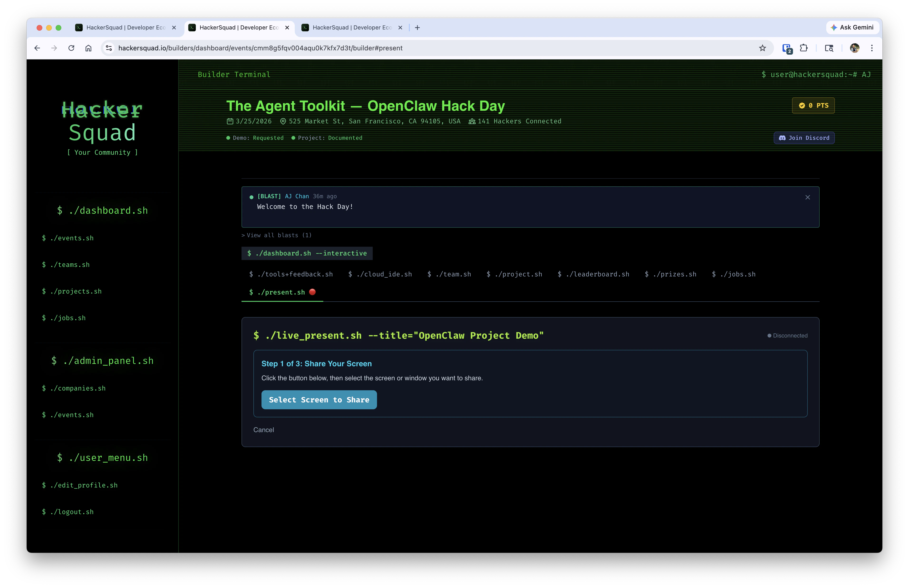909x588 pixels.
Task: Click ./logout.sh to log out
Action: point(68,512)
